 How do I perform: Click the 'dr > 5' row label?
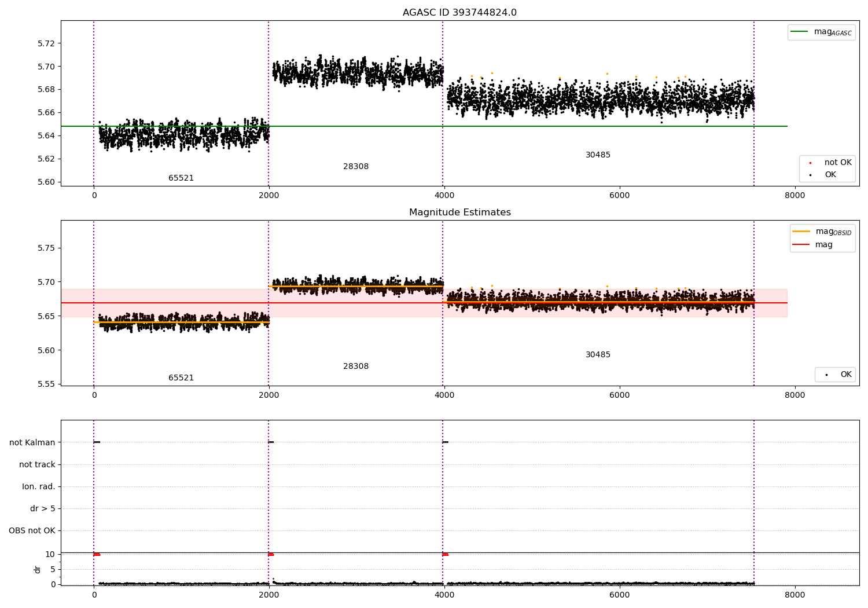coord(43,509)
